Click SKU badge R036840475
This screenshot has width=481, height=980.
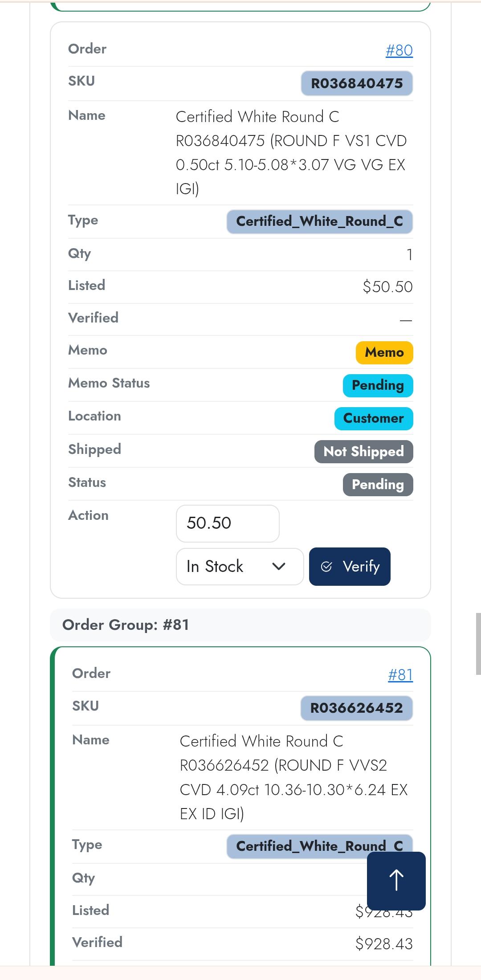(357, 83)
